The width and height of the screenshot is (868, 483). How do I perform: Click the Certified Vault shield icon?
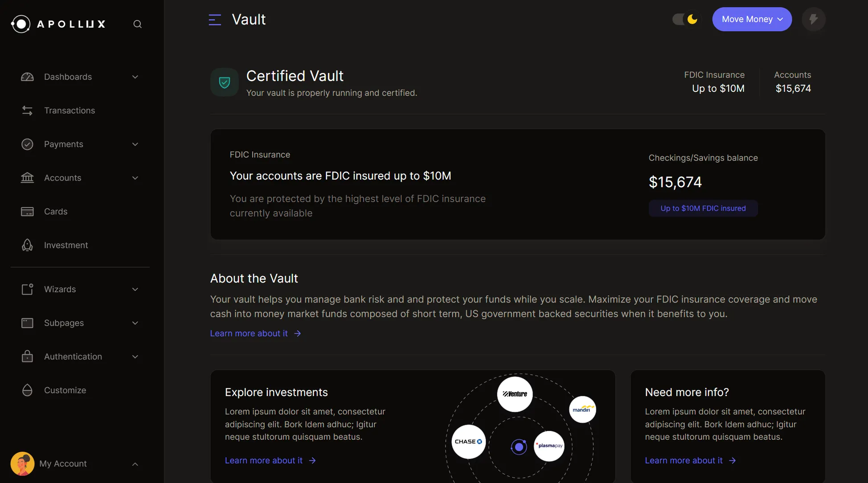click(x=225, y=82)
